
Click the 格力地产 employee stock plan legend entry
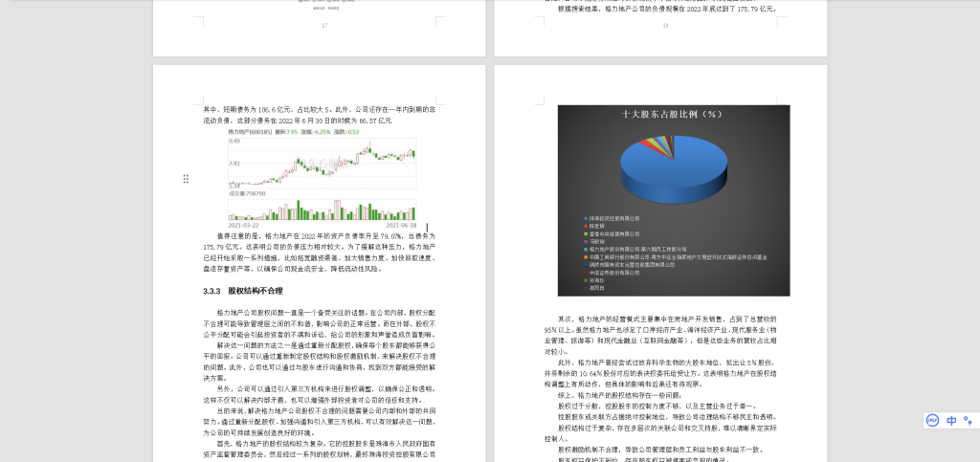pos(635,249)
